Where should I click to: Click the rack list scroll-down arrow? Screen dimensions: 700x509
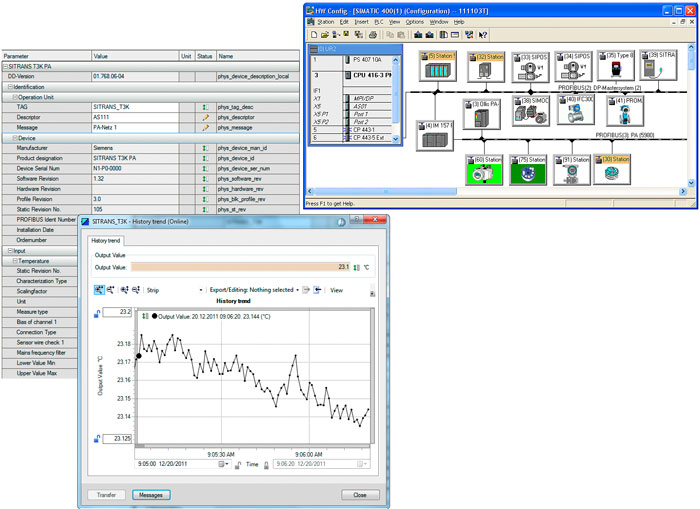[x=396, y=139]
